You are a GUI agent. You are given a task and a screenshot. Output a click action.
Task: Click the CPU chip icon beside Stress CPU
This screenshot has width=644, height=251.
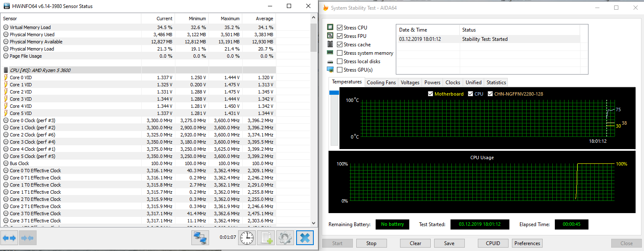pos(330,27)
